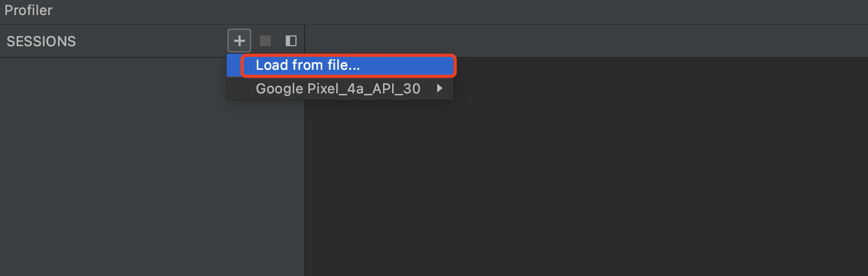The image size is (868, 276).
Task: Dismiss the popup by clicking the Profiler title bar
Action: pos(434,11)
